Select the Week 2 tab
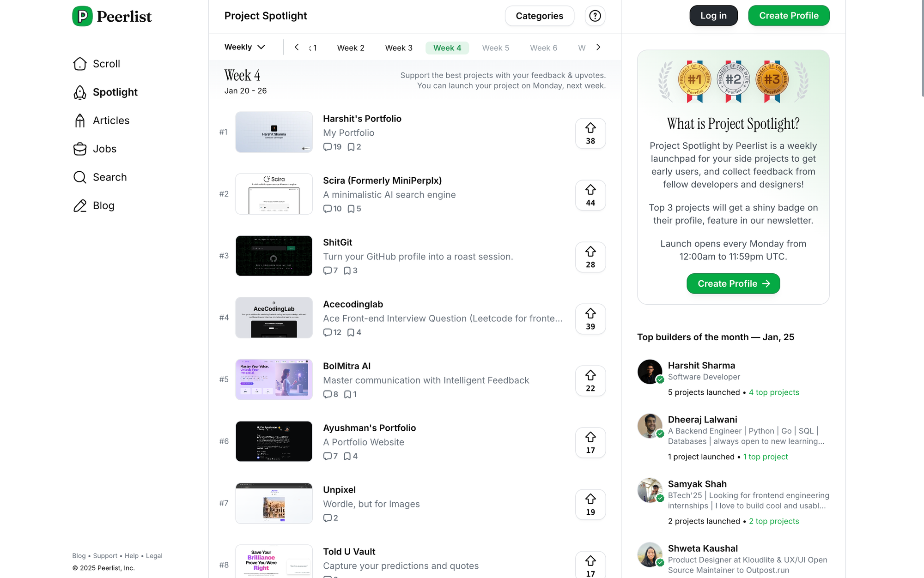 [351, 48]
